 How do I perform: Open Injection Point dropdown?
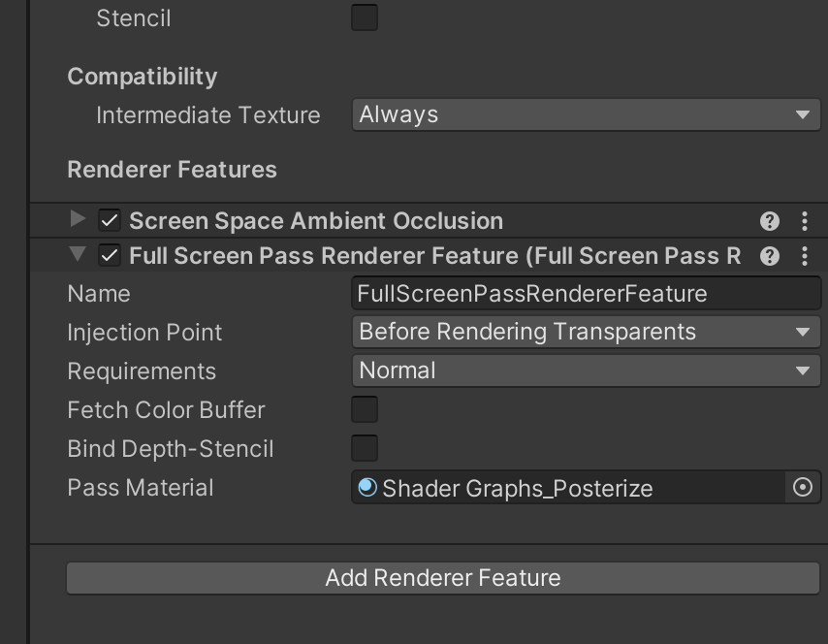pyautogui.click(x=586, y=332)
